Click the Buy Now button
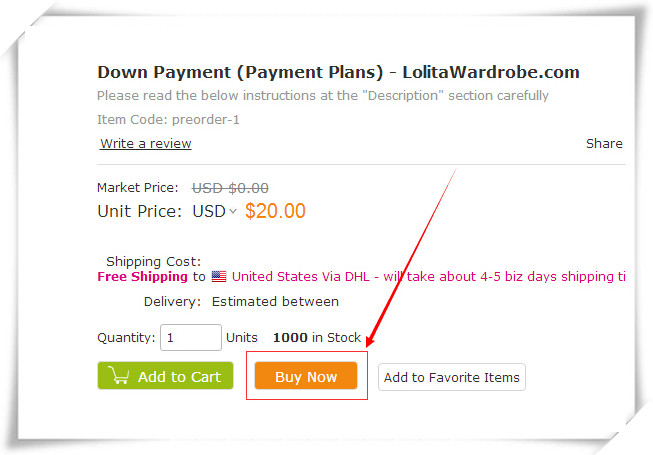 coord(306,376)
